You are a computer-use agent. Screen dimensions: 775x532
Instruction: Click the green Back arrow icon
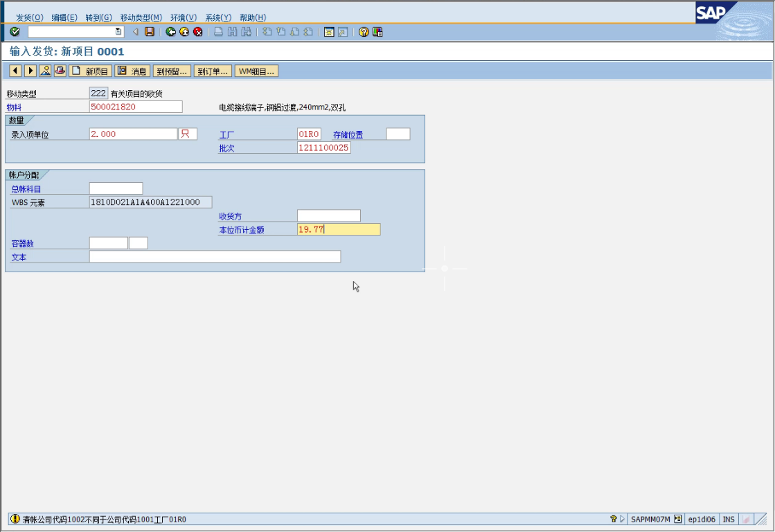pyautogui.click(x=170, y=32)
